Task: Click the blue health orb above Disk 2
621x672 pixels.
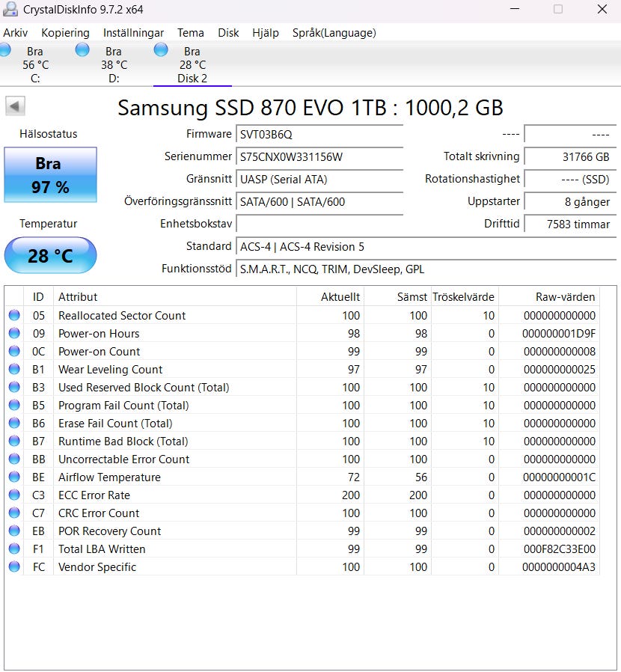Action: [161, 49]
